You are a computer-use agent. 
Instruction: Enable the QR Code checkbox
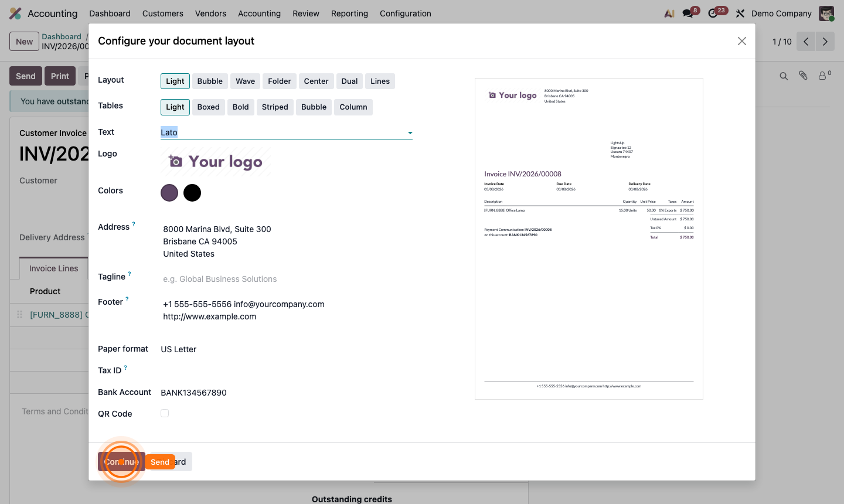click(165, 413)
